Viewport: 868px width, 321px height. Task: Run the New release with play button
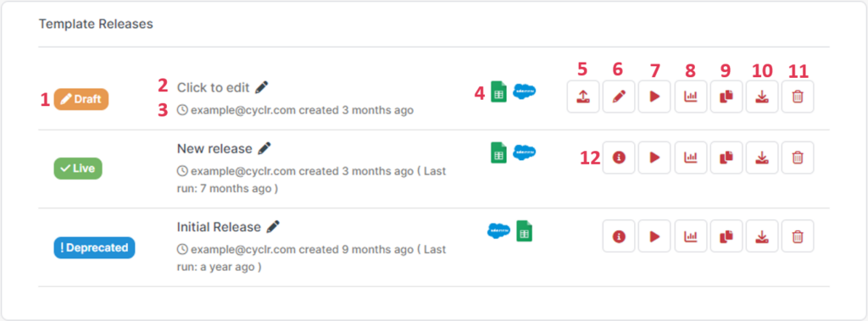coord(654,158)
